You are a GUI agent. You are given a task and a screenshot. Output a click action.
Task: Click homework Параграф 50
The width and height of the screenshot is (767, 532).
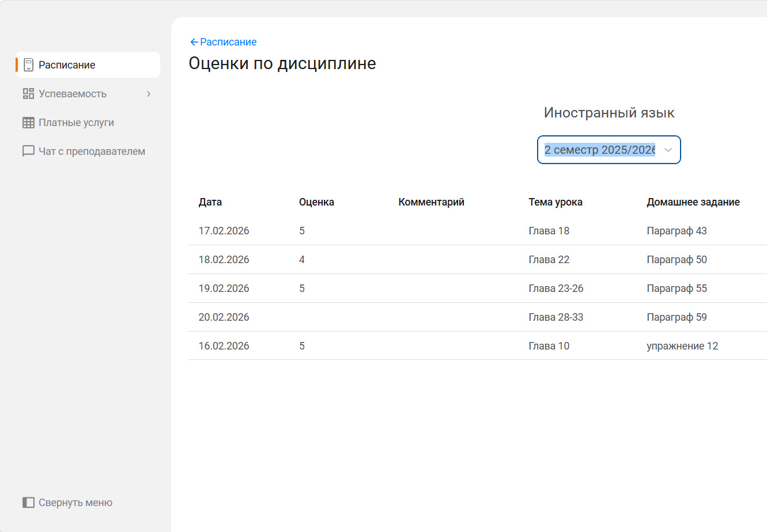(x=677, y=260)
